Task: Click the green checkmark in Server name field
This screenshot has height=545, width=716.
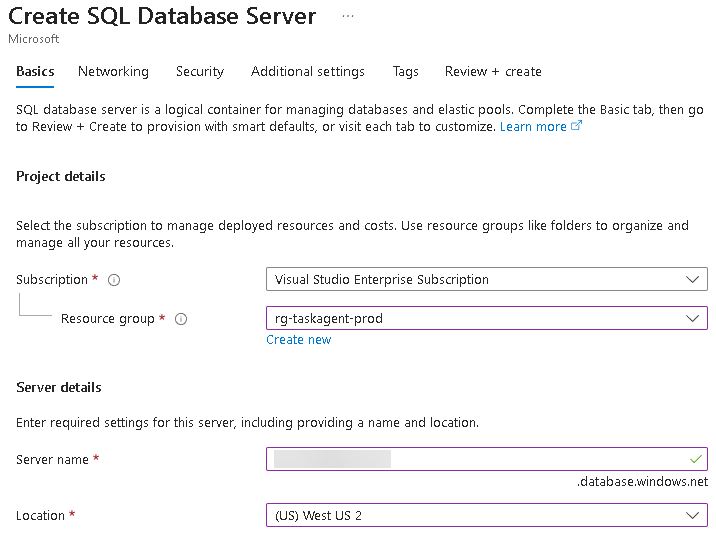Action: click(x=695, y=459)
